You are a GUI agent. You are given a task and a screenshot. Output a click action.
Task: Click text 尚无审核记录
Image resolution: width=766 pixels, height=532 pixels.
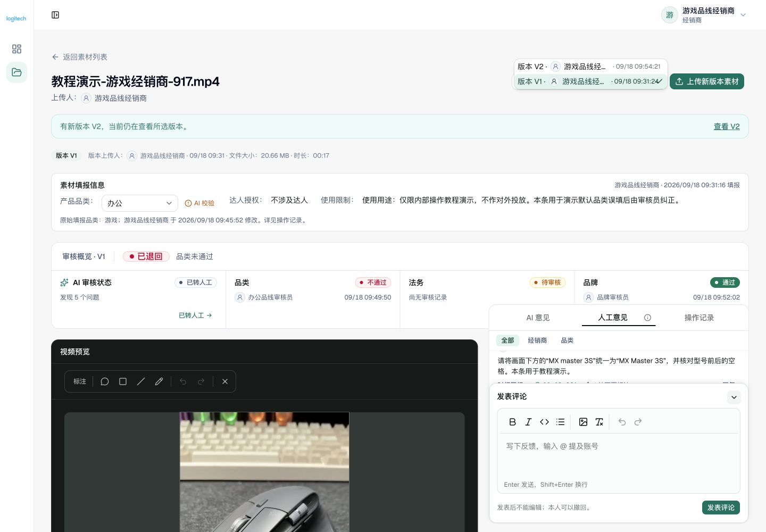click(x=428, y=297)
